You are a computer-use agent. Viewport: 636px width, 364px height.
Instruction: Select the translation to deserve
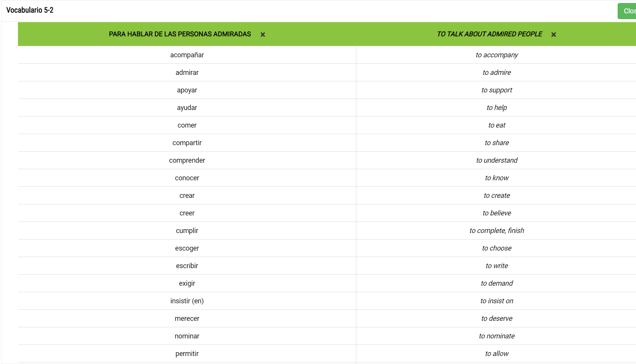(x=497, y=319)
